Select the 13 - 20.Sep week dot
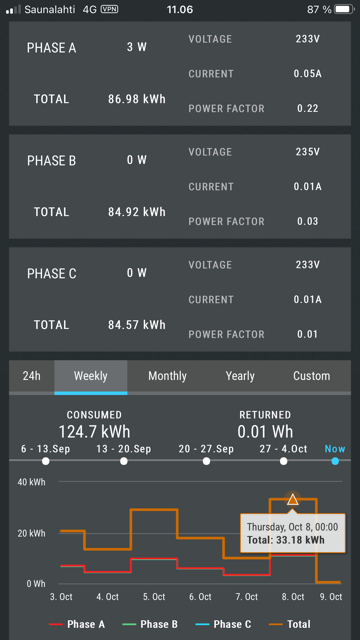 coord(124,461)
